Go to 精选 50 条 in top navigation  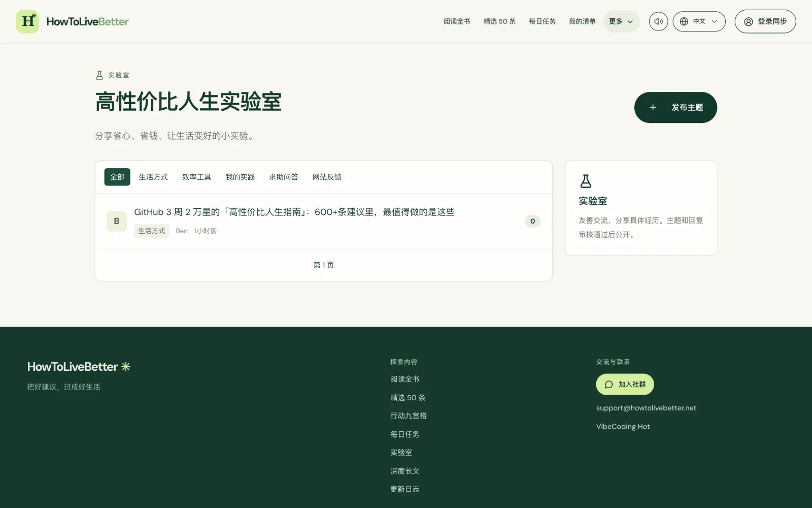tap(499, 21)
